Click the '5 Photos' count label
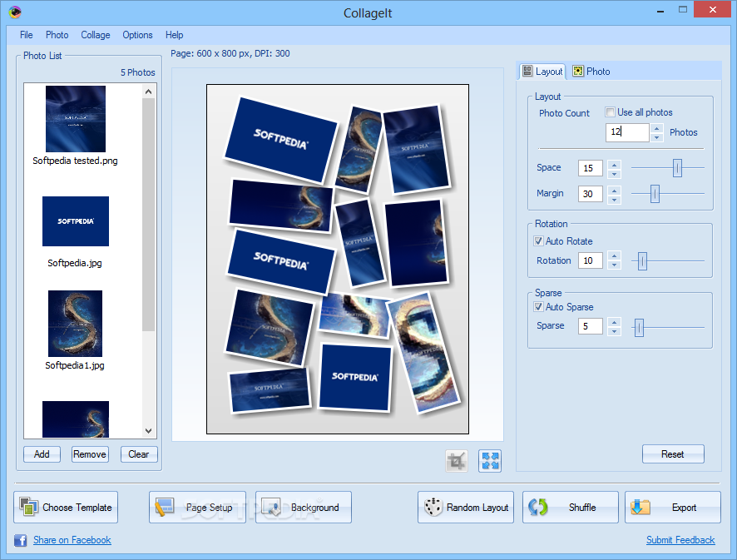This screenshot has height=560, width=737. click(138, 72)
